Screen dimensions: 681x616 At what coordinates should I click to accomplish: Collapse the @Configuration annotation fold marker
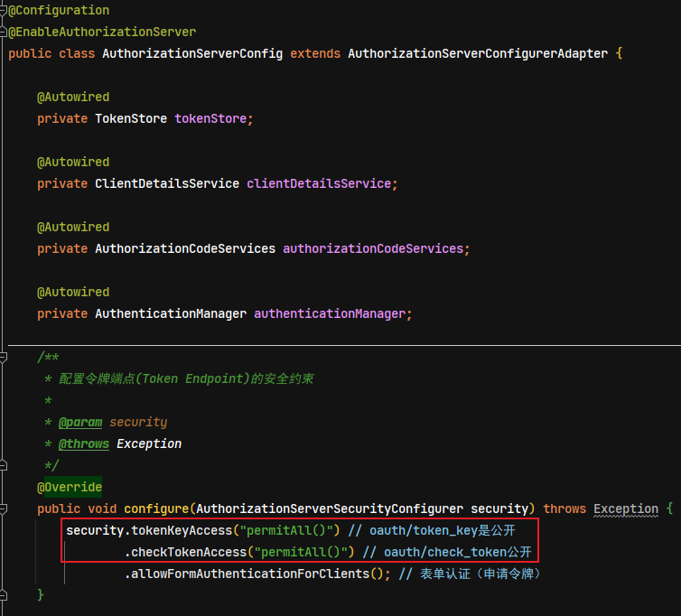[x=3, y=11]
